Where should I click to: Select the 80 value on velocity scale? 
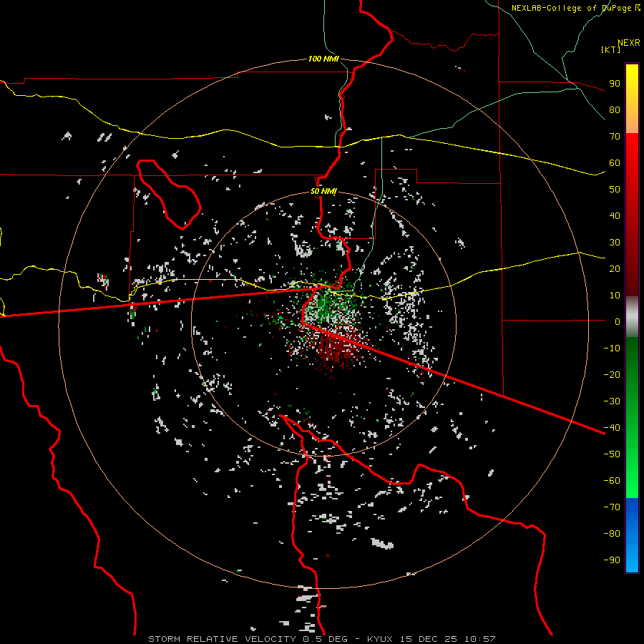coord(615,109)
